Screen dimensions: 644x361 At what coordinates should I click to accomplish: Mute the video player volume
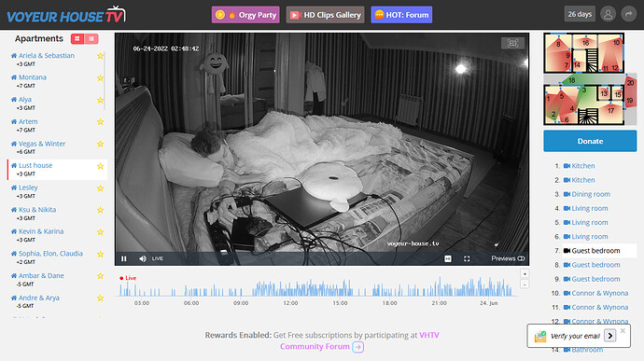click(143, 258)
